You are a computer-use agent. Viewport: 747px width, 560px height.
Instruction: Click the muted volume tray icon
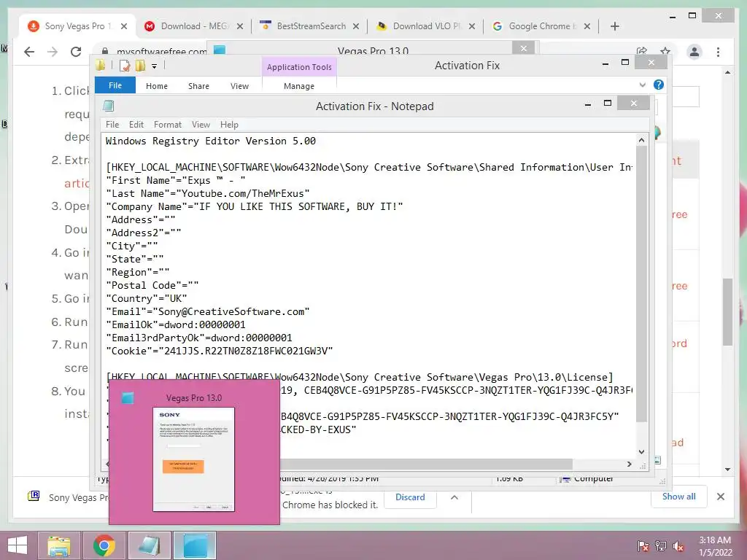(x=678, y=545)
